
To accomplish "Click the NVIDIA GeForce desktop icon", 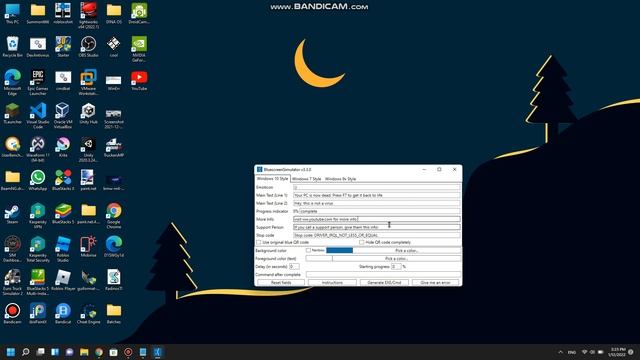I will coord(139,49).
